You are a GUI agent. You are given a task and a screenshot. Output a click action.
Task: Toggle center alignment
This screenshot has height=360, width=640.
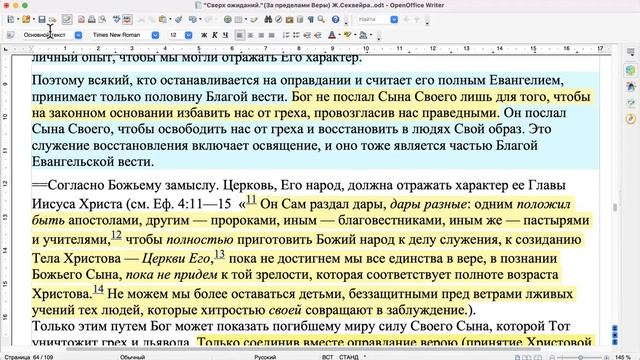click(x=250, y=35)
